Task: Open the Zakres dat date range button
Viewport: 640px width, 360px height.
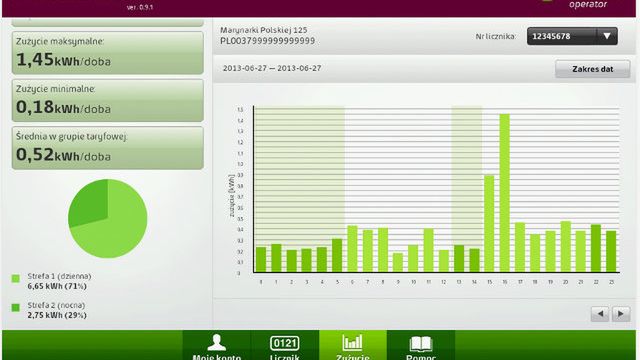Action: click(x=592, y=69)
